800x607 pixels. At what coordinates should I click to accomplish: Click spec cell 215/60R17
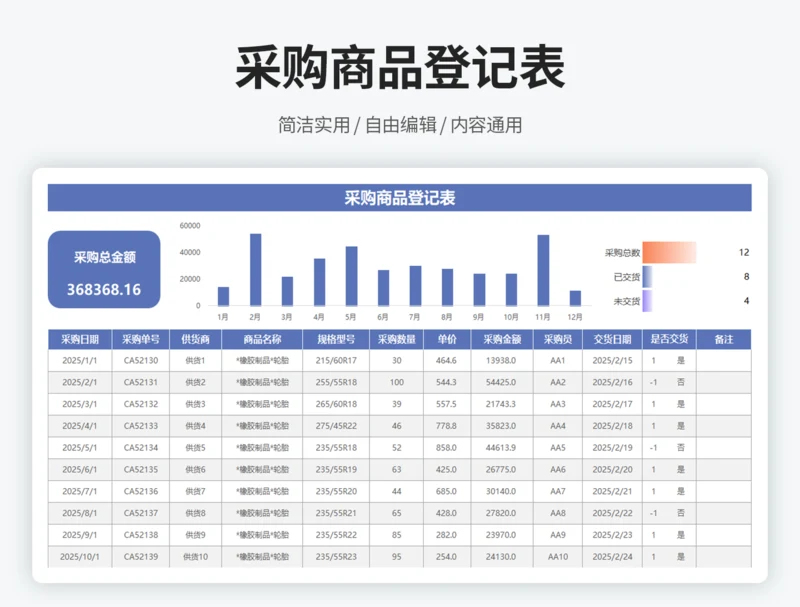pos(336,360)
